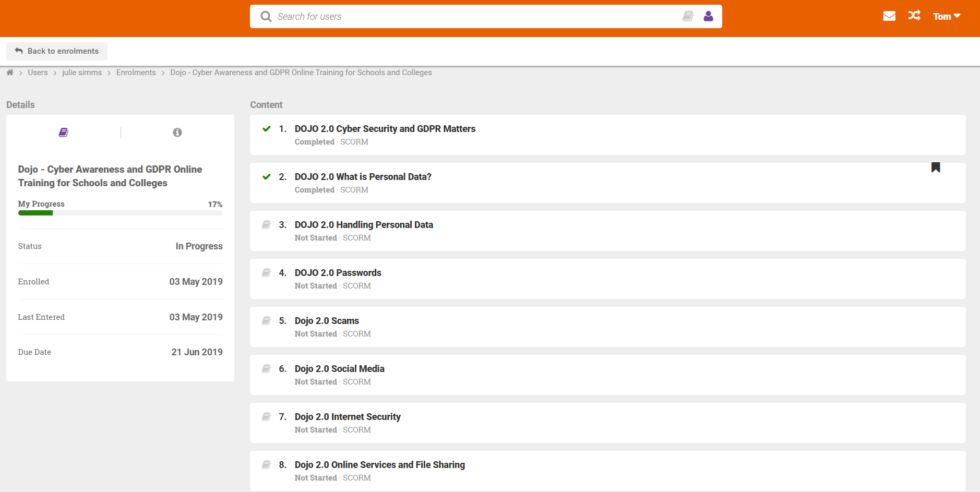This screenshot has height=492, width=980.
Task: Open Dojo 2.0 Online Services and File Sharing
Action: [x=380, y=465]
